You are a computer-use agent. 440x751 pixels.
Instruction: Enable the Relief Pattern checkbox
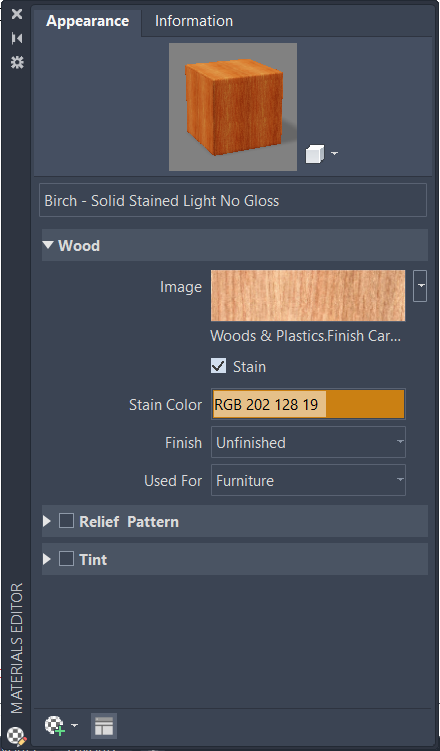tap(66, 521)
